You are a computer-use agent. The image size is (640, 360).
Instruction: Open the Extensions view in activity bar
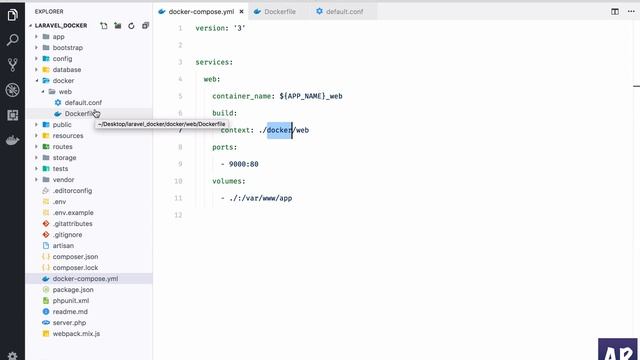click(x=12, y=115)
